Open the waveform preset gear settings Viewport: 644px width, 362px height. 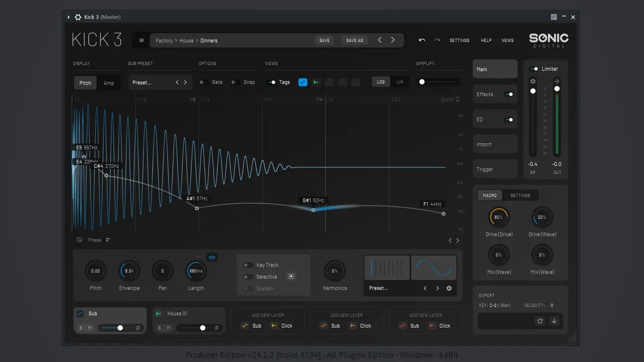[449, 288]
